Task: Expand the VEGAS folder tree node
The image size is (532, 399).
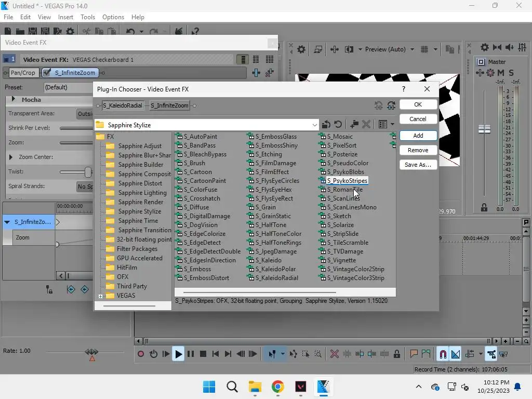Action: 100,296
